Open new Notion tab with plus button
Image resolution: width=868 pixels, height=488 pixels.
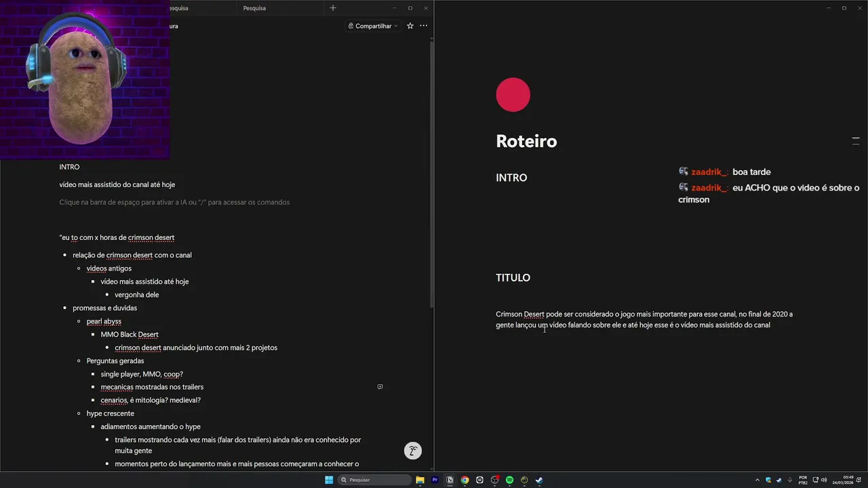(x=332, y=8)
